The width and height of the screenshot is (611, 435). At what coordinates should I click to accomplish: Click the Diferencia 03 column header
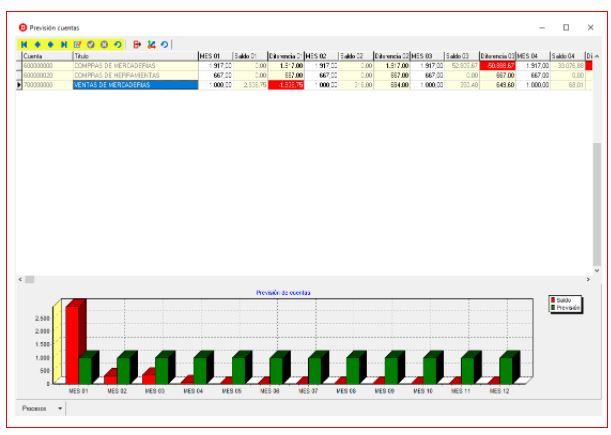pos(498,56)
